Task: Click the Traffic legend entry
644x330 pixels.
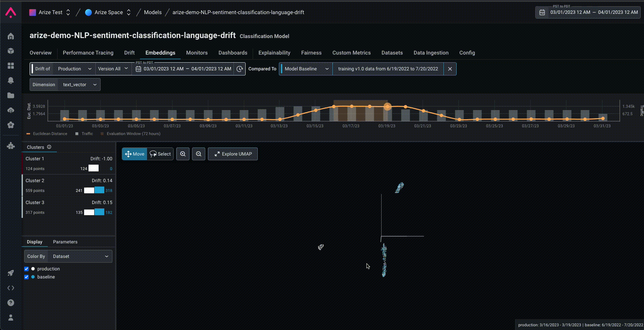Action: point(84,134)
